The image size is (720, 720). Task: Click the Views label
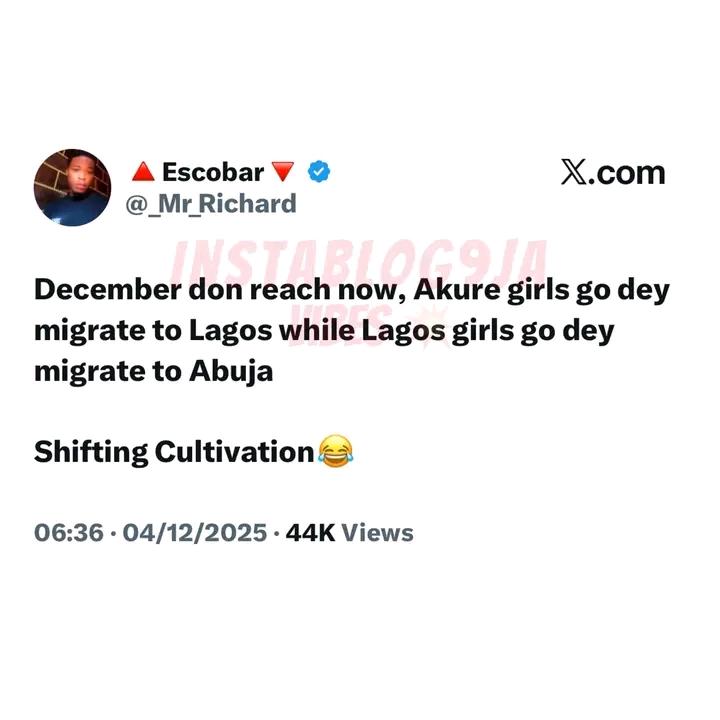(377, 533)
